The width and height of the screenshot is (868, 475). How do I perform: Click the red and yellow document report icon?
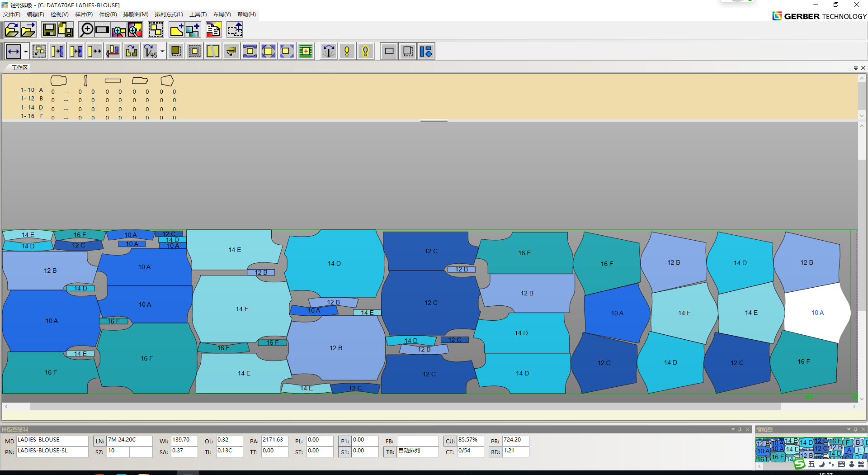point(213,30)
